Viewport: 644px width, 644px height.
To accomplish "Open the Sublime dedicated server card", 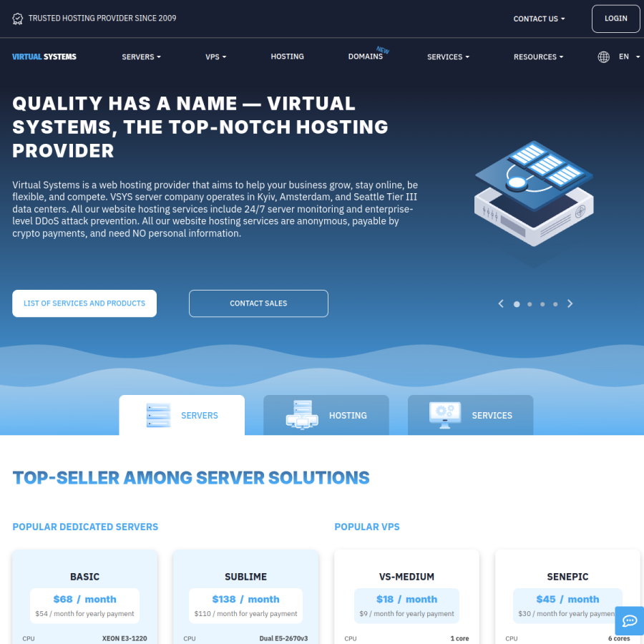I will 245,597.
